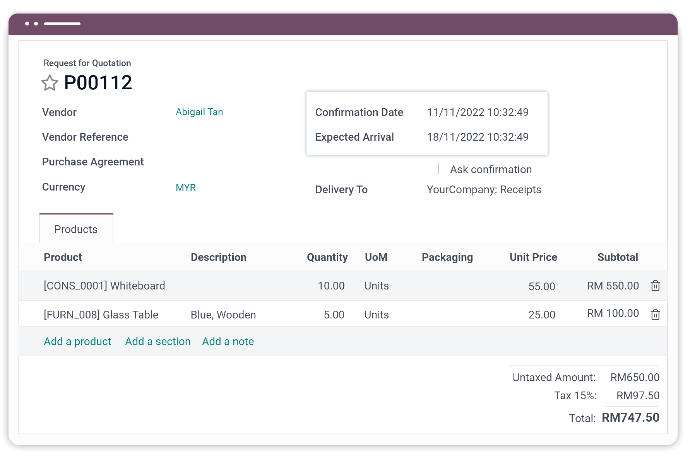
Task: Sort by the Product column header
Action: [63, 257]
